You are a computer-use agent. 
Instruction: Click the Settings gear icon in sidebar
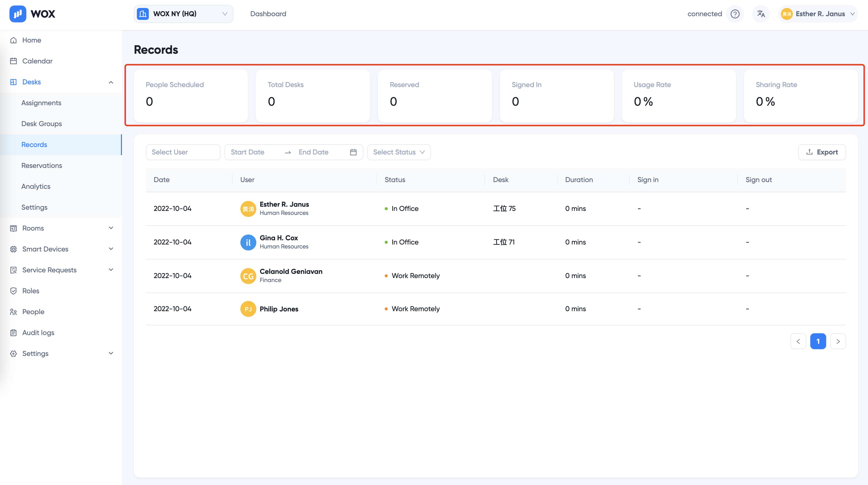click(x=13, y=353)
